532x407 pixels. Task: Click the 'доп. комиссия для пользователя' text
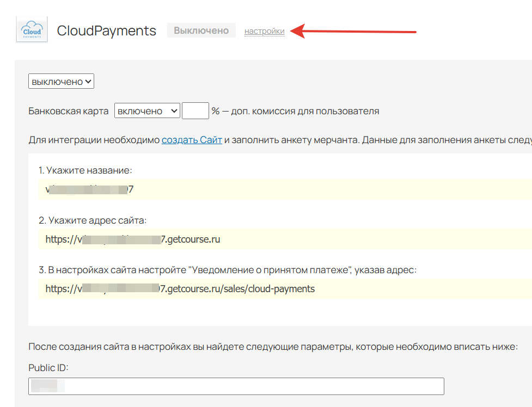[305, 111]
